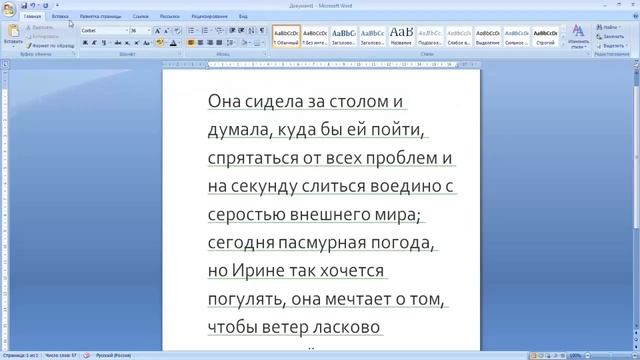Click the ruler tab selector corner icon
This screenshot has width=640, height=360.
(5, 64)
